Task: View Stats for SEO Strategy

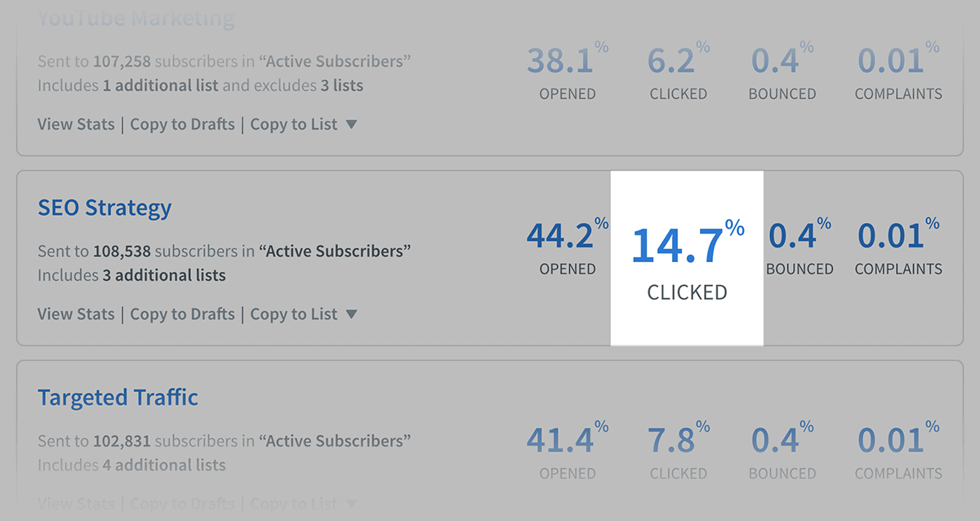Action: [75, 314]
